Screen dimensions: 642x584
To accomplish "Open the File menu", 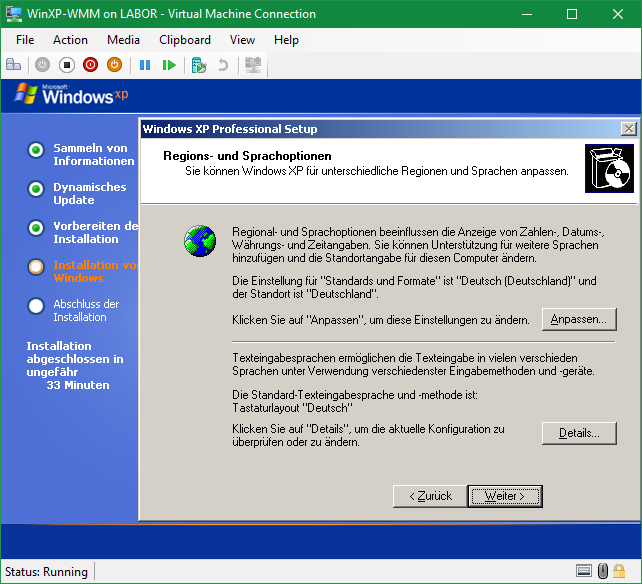I will coord(25,40).
